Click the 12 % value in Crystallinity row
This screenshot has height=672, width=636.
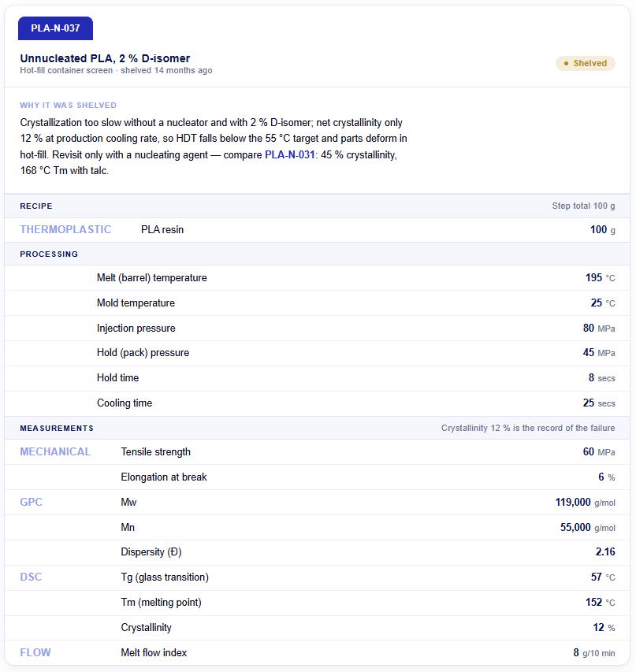(604, 627)
